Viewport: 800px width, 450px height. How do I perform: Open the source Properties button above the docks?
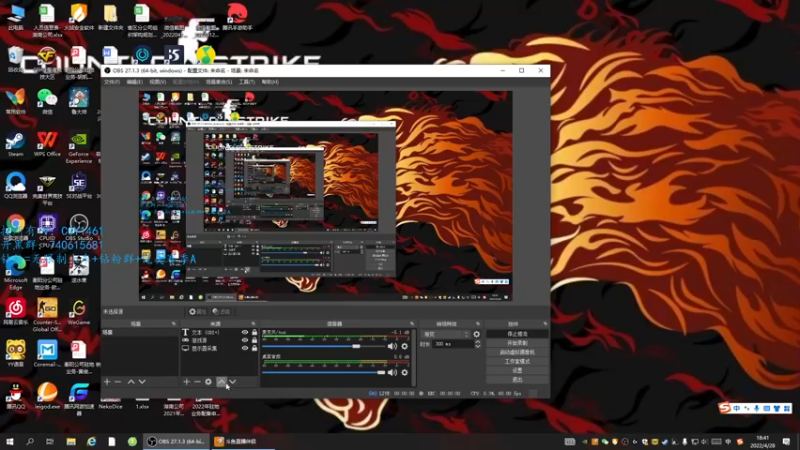[x=197, y=312]
